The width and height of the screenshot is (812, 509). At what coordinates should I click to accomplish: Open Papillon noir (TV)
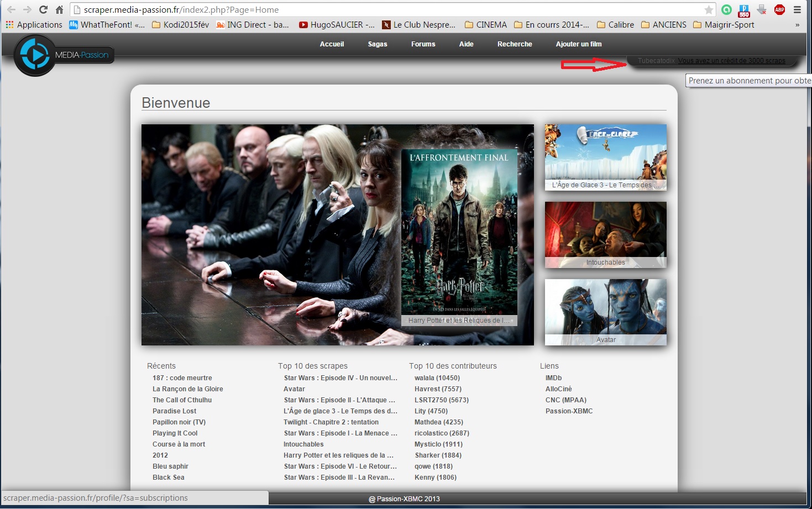point(179,422)
